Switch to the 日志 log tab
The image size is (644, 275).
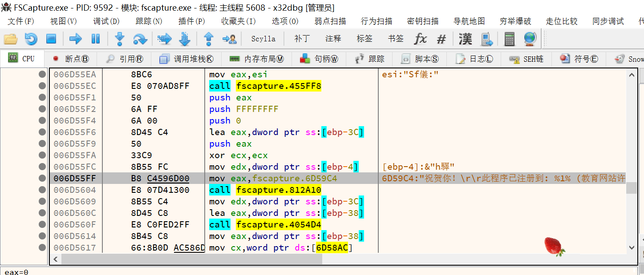click(475, 59)
